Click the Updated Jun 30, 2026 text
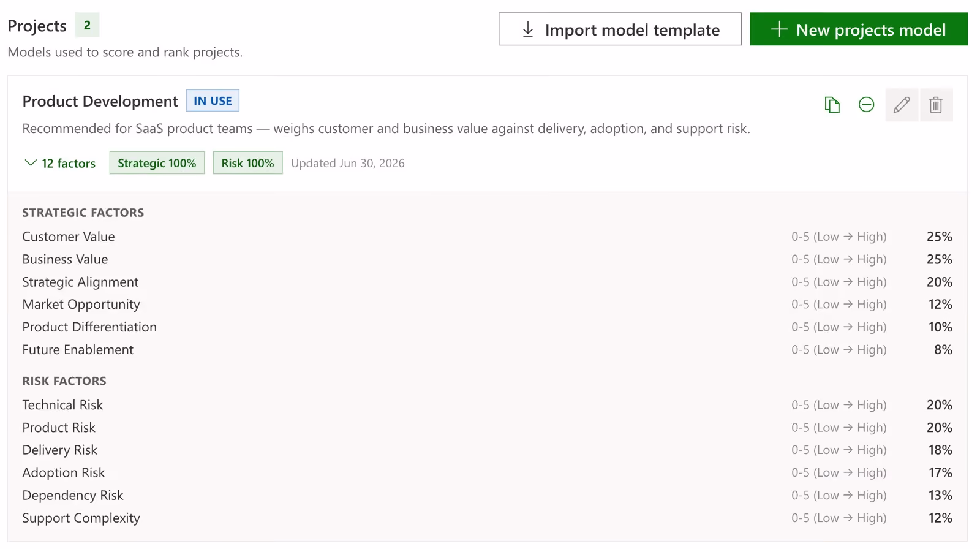Viewport: 980px width, 549px height. tap(348, 163)
